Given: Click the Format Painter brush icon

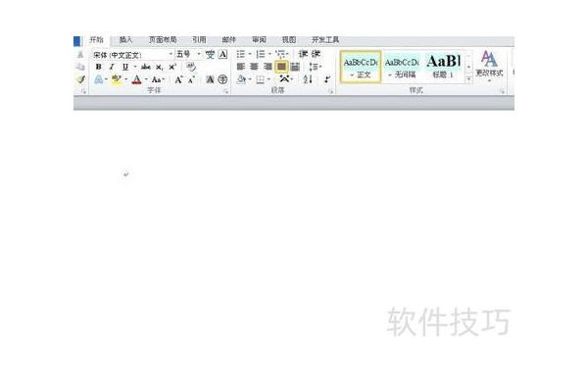Looking at the screenshot, I should (x=80, y=79).
